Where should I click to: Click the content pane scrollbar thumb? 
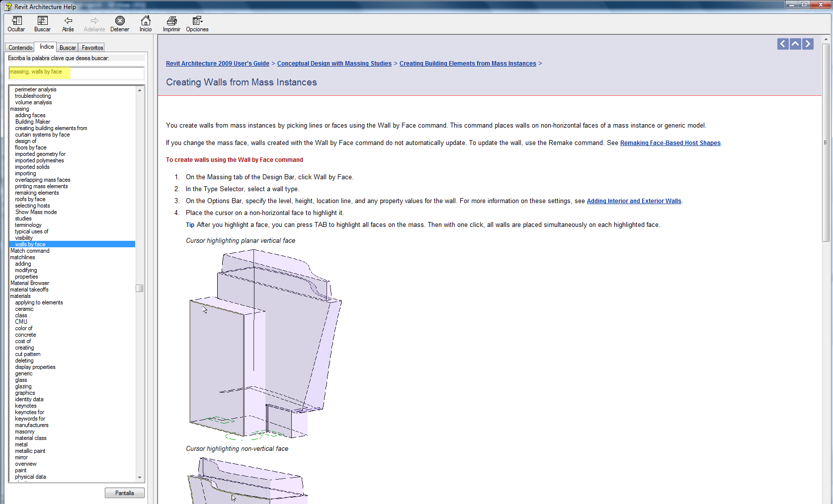tap(826, 143)
